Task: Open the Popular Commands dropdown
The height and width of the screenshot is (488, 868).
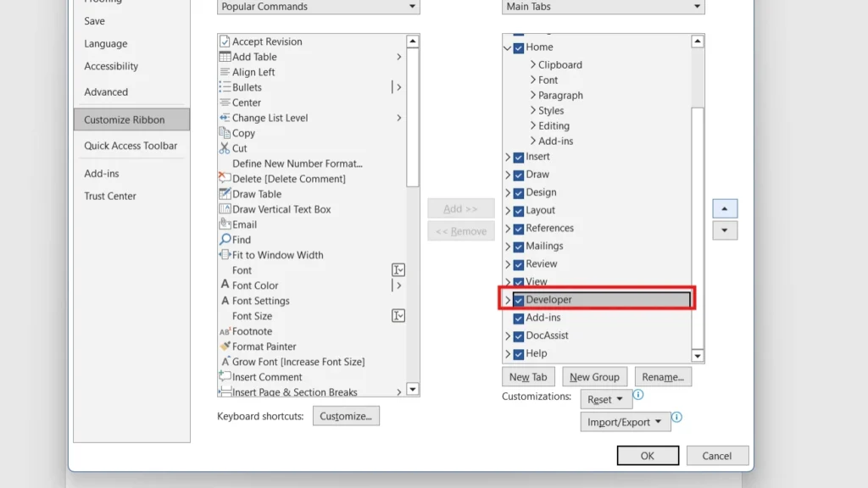Action: 317,7
